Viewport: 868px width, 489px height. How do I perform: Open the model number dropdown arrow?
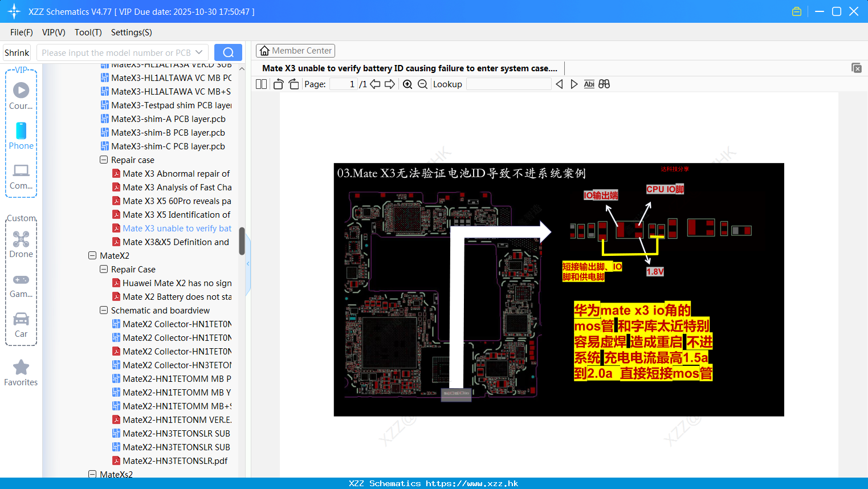coord(199,52)
